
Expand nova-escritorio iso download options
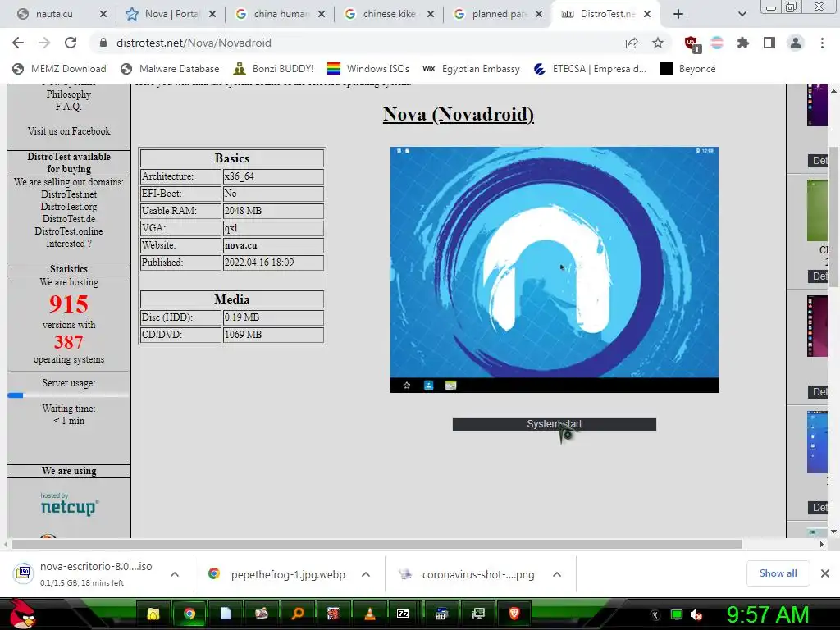[175, 574]
